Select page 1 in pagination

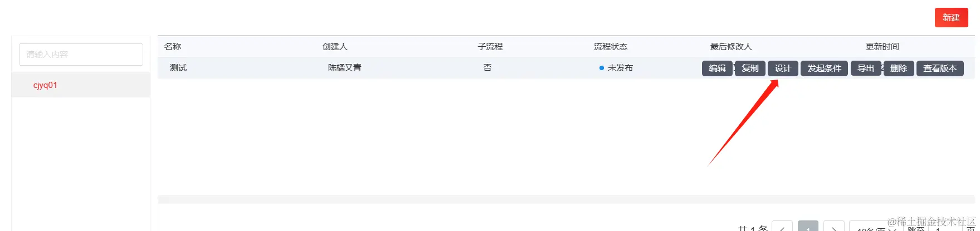pyautogui.click(x=808, y=227)
